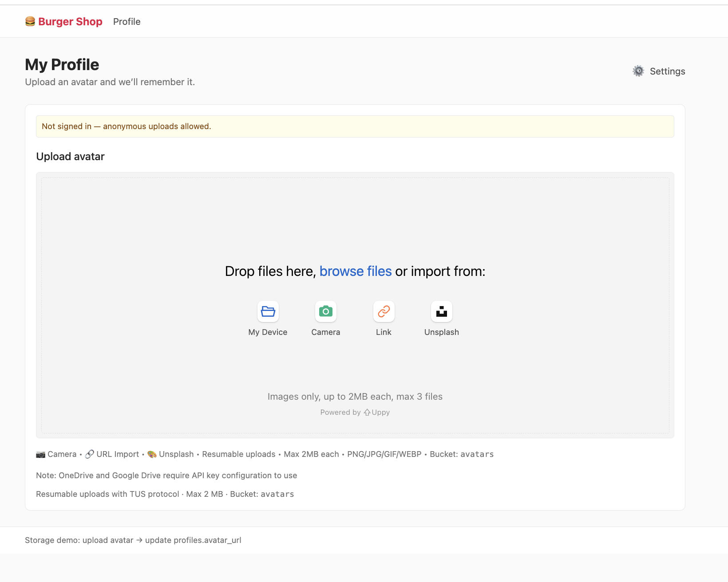The height and width of the screenshot is (582, 728).
Task: Click the "My Profile" page heading
Action: click(x=62, y=65)
